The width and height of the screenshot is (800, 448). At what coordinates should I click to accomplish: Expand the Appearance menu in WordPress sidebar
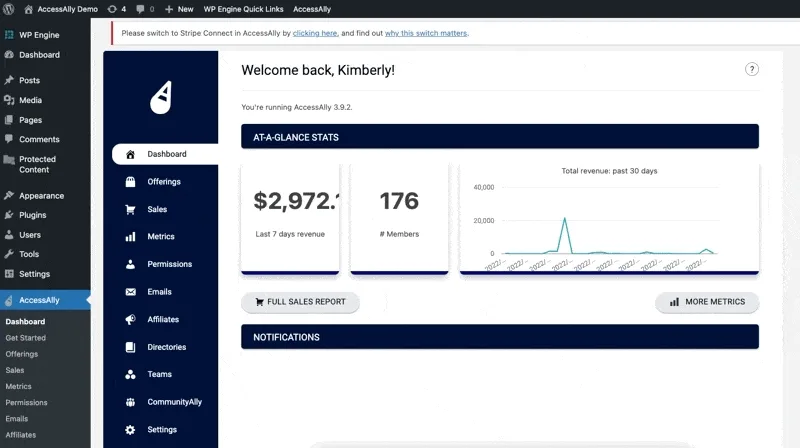41,196
